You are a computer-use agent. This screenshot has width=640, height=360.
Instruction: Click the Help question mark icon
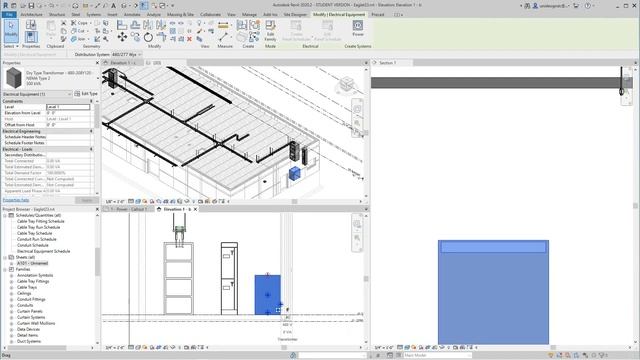(x=588, y=6)
